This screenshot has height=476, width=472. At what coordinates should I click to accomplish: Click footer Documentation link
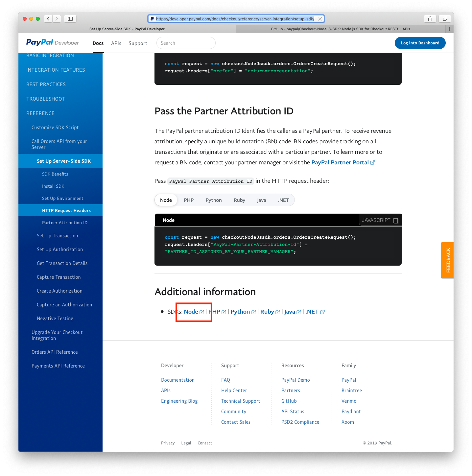(x=178, y=380)
